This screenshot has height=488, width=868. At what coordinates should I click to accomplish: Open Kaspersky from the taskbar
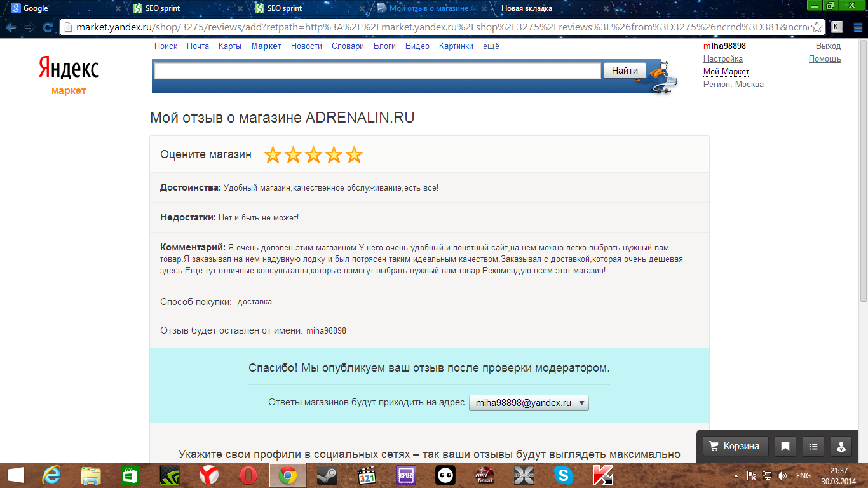click(602, 475)
